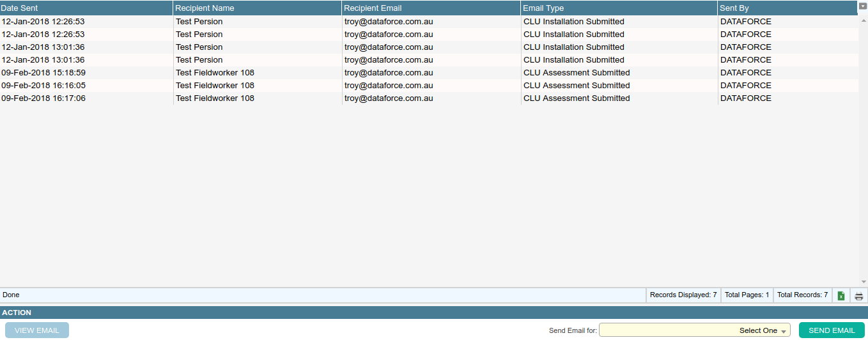The width and height of the screenshot is (868, 340).
Task: Click the Total Records: 7 status field
Action: click(x=802, y=295)
